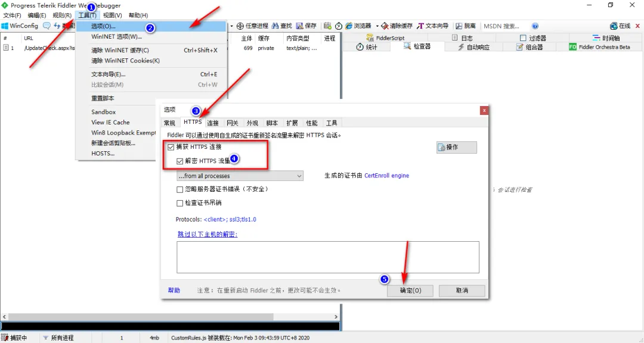Open the 组合器 composer tab
The image size is (644, 343).
[530, 47]
